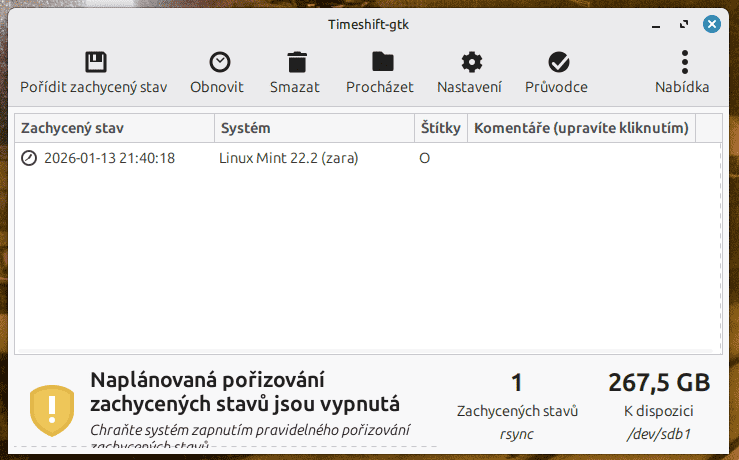Minimize the Timeshift-gtk window
The image size is (739, 460).
[656, 25]
